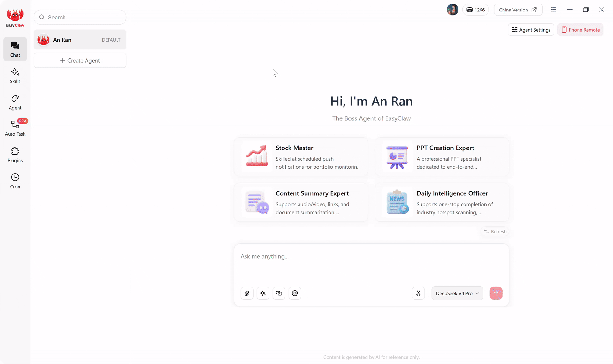The height and width of the screenshot is (364, 613).
Task: Open Phone Remote
Action: coord(580,30)
